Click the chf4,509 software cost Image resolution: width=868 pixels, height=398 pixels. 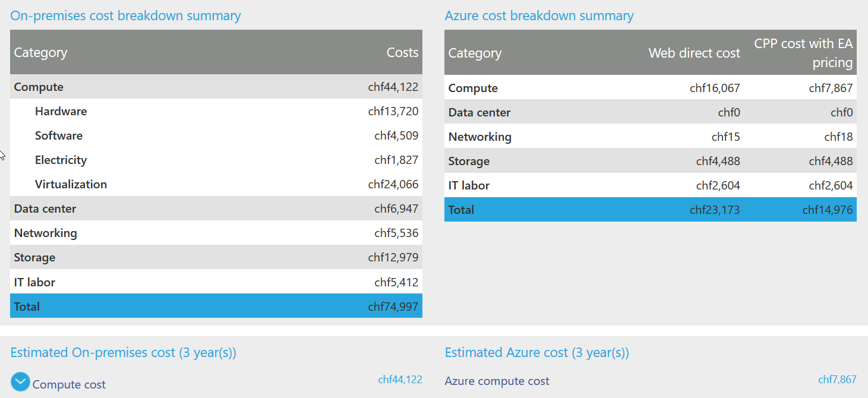(x=396, y=135)
